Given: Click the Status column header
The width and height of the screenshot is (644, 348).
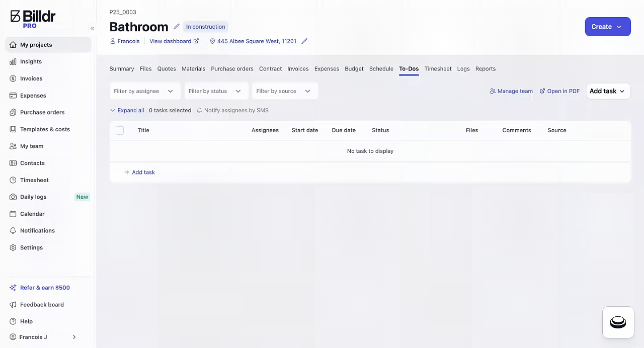Looking at the screenshot, I should click(x=380, y=130).
